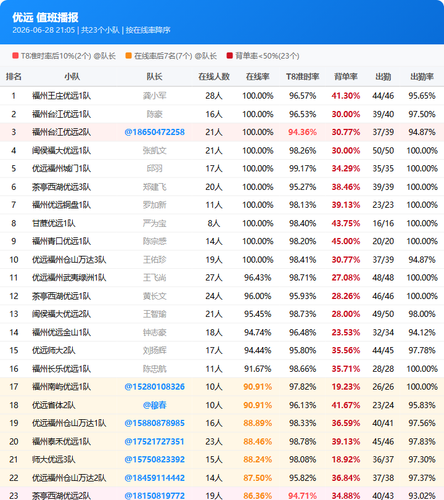The image size is (444, 500).
Task: Click the 8人 online count
Action: click(x=214, y=223)
